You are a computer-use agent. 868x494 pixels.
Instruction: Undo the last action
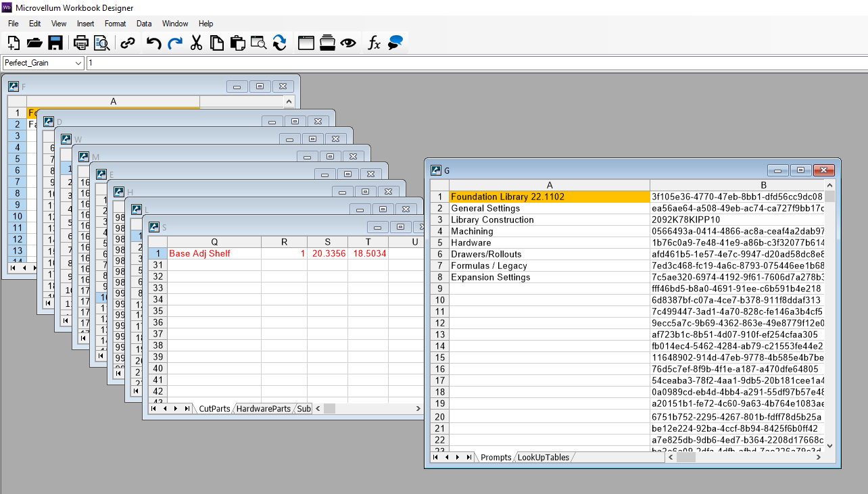[154, 43]
